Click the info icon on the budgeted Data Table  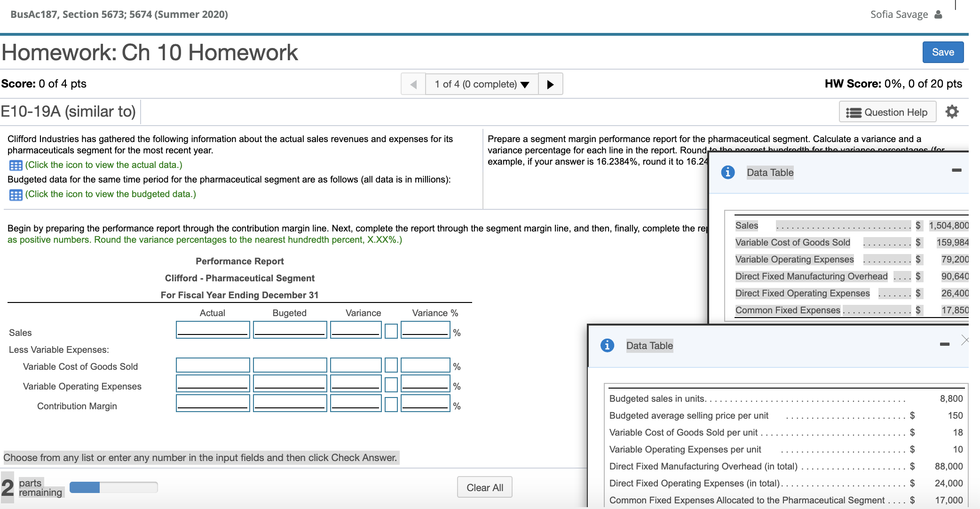point(607,345)
